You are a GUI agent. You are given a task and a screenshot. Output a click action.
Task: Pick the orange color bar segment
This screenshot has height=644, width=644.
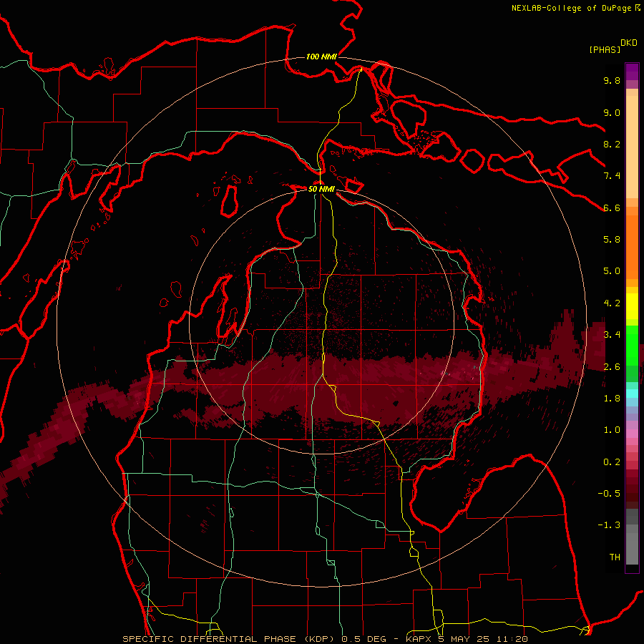[632, 247]
